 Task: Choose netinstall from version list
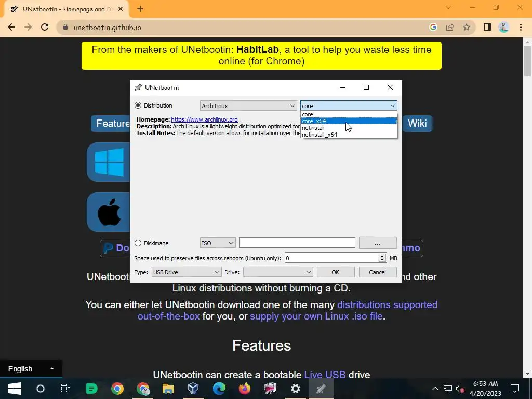349,128
